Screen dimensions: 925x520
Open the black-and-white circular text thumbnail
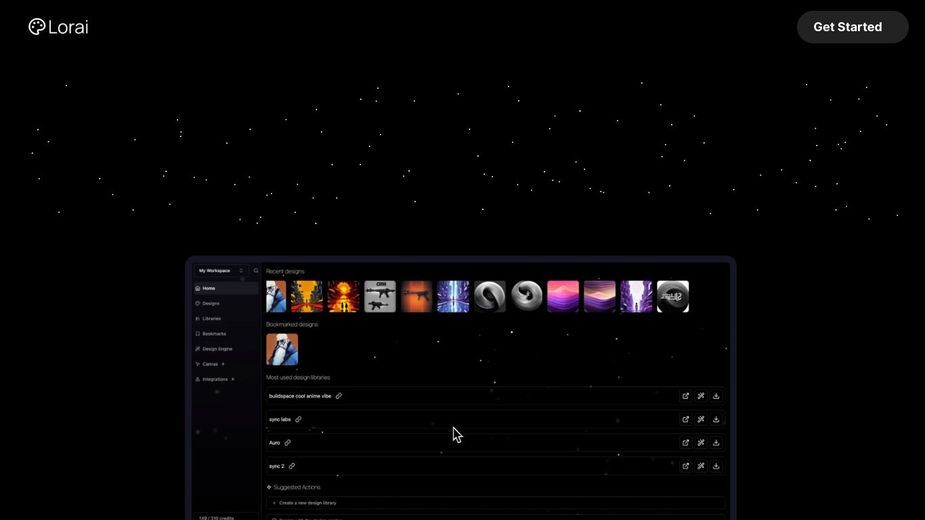pyautogui.click(x=673, y=296)
